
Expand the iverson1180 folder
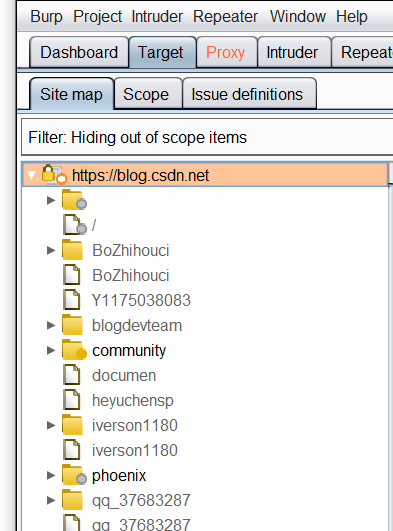point(51,425)
